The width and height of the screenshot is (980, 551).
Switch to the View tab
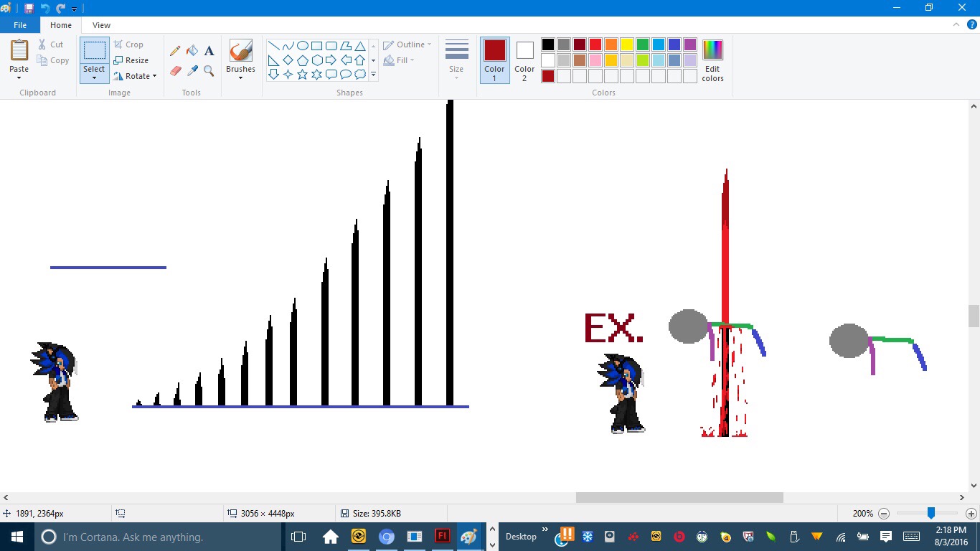click(101, 25)
